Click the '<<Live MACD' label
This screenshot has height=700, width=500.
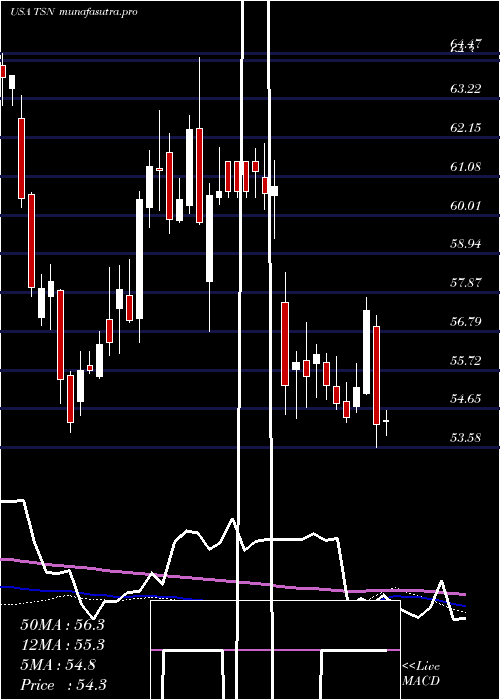point(421,674)
